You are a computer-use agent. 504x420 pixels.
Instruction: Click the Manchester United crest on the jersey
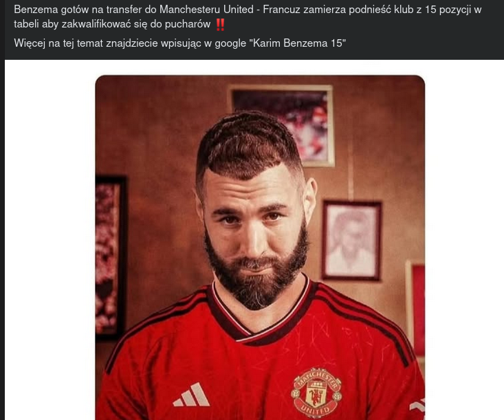pos(316,392)
